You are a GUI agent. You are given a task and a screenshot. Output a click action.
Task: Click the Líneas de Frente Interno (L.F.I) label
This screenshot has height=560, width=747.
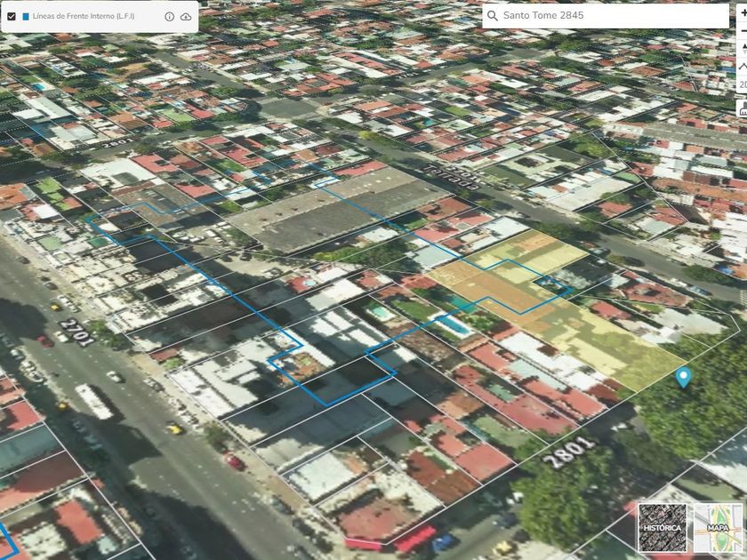84,16
